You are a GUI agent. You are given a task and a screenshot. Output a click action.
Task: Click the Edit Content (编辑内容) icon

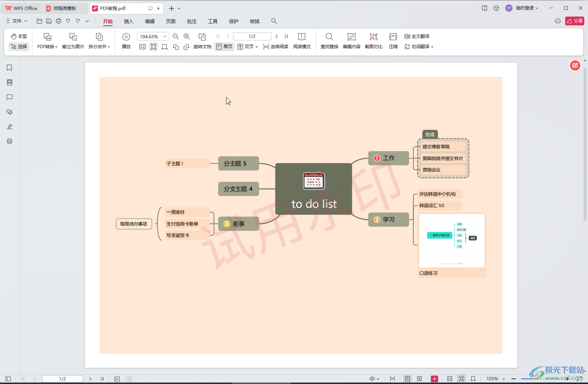click(x=352, y=37)
